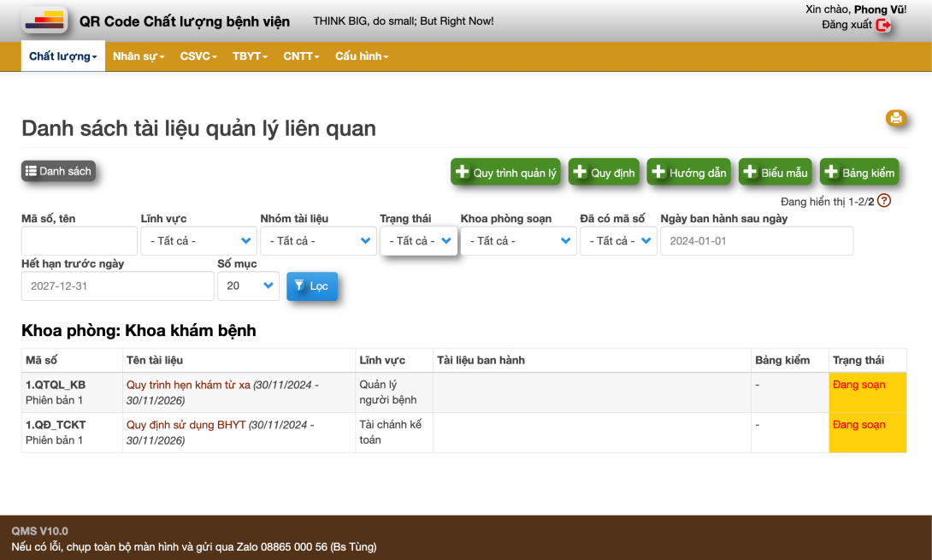
Task: Add a new Bảng kiểm checklist
Action: (858, 173)
